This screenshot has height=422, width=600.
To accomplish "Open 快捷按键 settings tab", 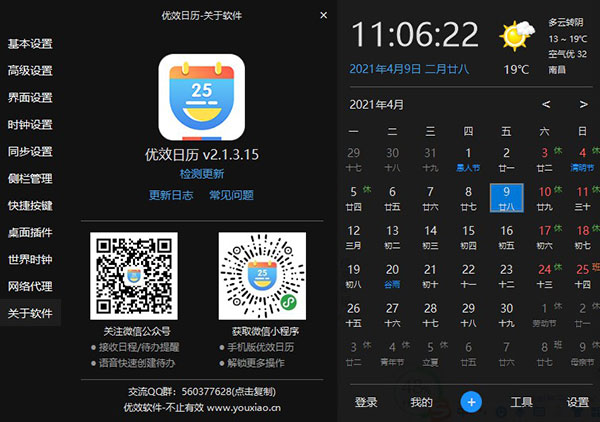I will pos(30,205).
